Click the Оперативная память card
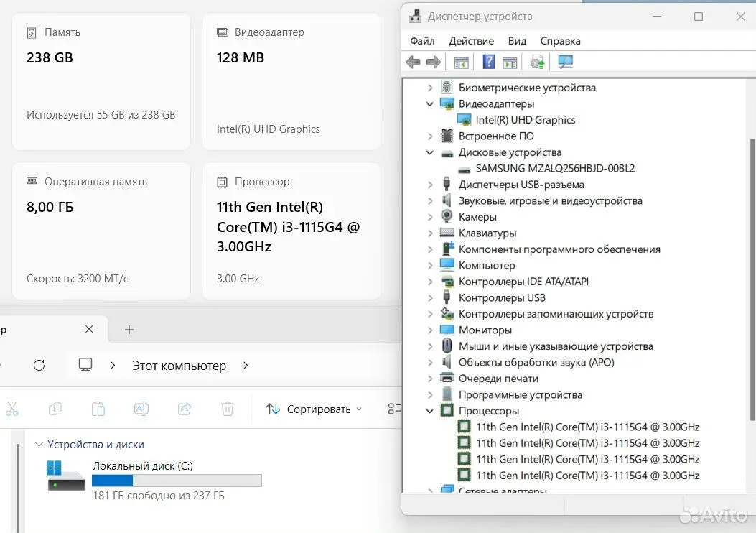 pyautogui.click(x=101, y=231)
